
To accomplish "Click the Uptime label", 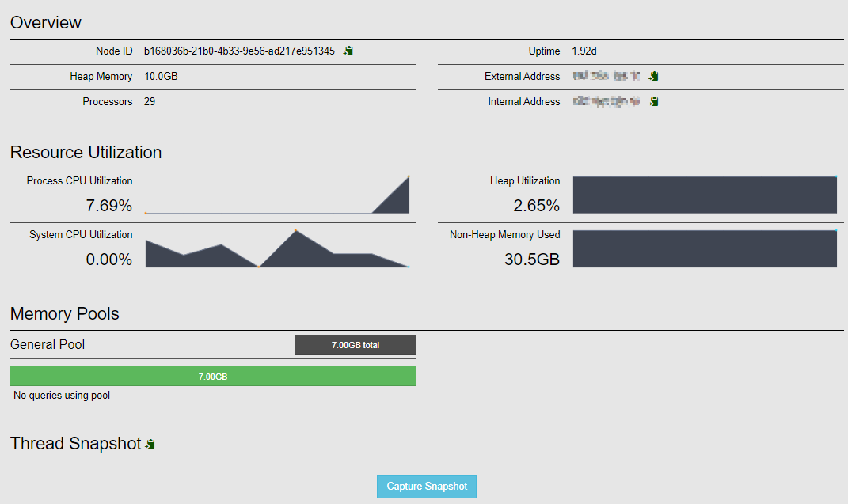I will (544, 51).
